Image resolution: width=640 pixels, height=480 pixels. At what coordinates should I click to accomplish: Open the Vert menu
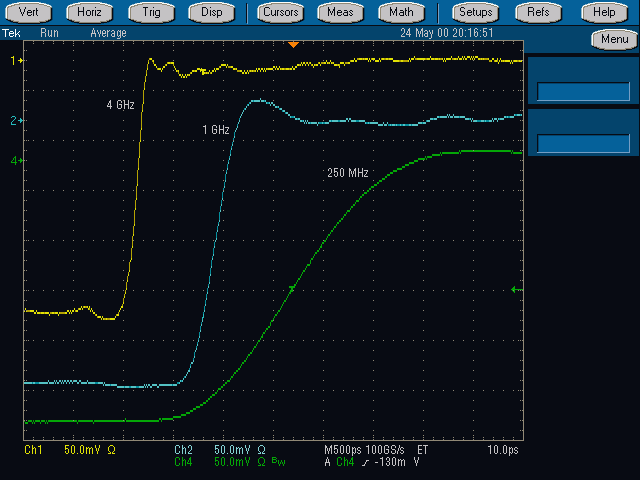pyautogui.click(x=31, y=12)
